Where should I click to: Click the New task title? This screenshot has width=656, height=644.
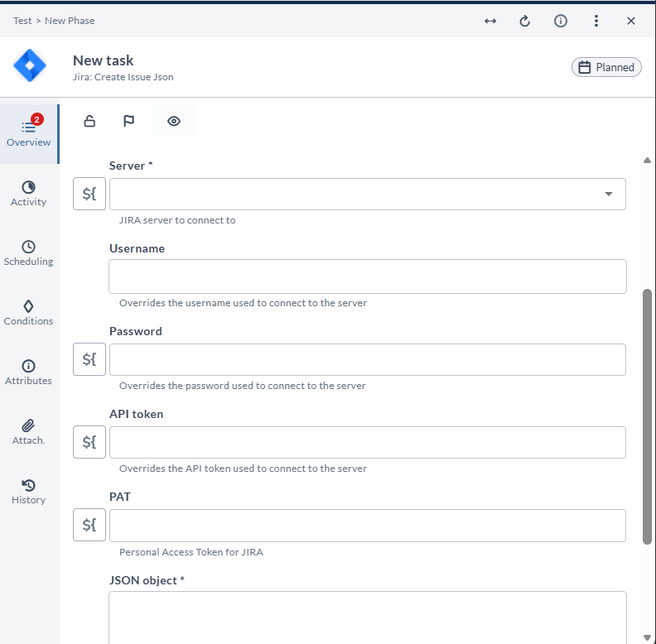pyautogui.click(x=103, y=60)
